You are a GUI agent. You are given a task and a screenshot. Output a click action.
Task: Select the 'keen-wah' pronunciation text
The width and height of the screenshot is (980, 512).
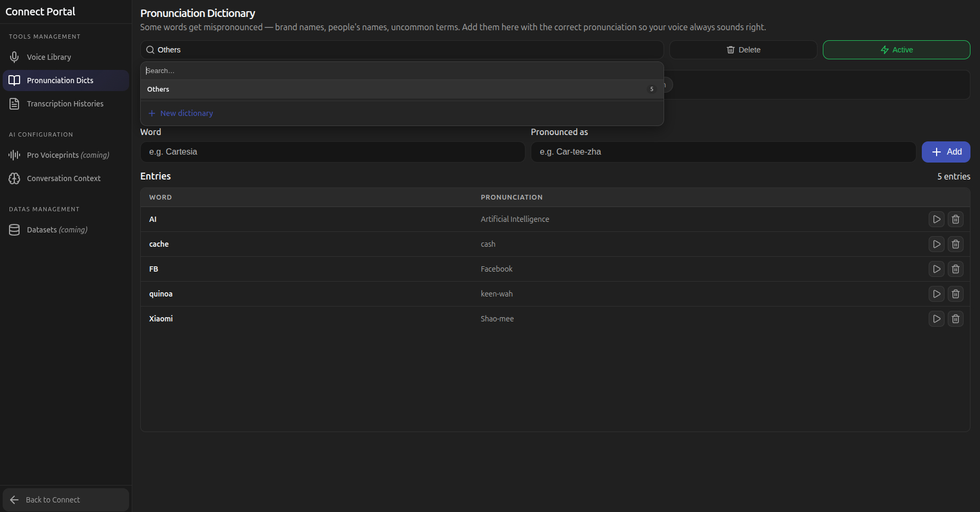[x=496, y=294]
